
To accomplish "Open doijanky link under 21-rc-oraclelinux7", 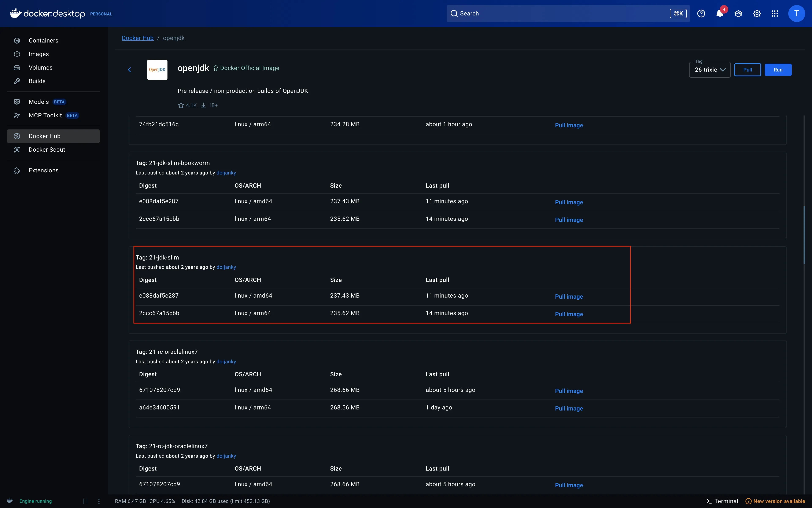I will (x=226, y=361).
